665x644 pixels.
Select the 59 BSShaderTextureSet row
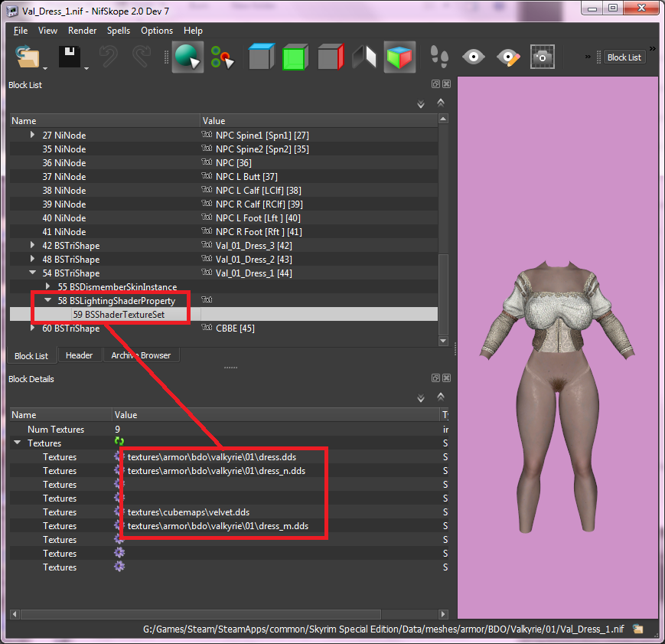tap(223, 314)
